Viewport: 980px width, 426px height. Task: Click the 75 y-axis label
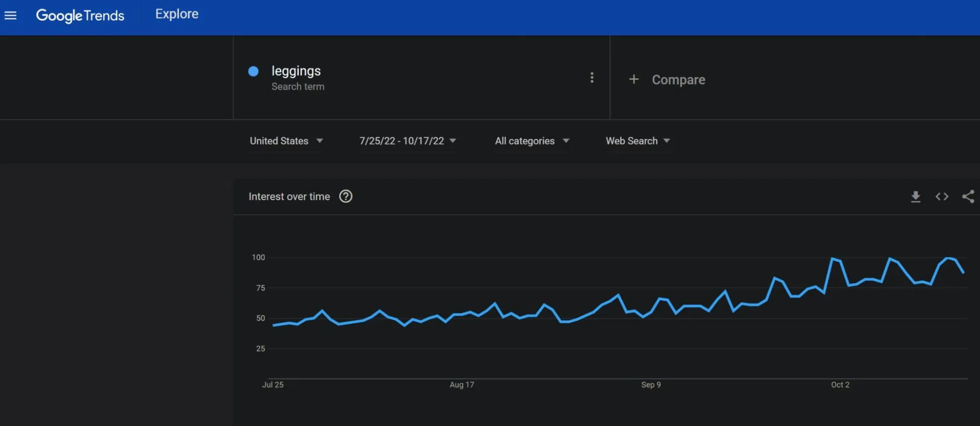[x=260, y=288]
